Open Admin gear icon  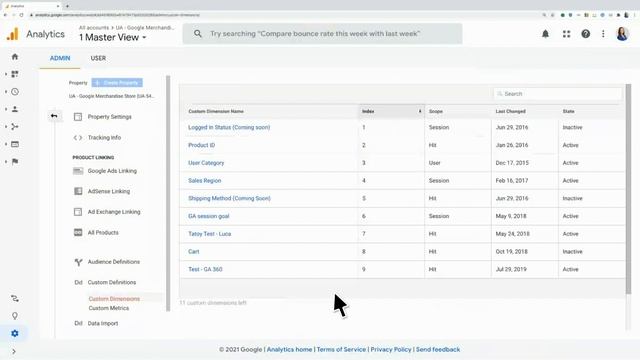click(15, 333)
